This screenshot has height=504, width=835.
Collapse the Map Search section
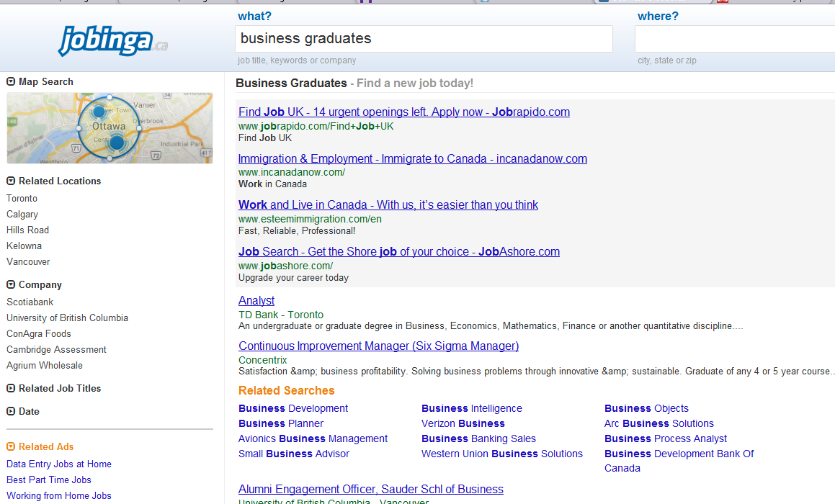click(x=11, y=82)
